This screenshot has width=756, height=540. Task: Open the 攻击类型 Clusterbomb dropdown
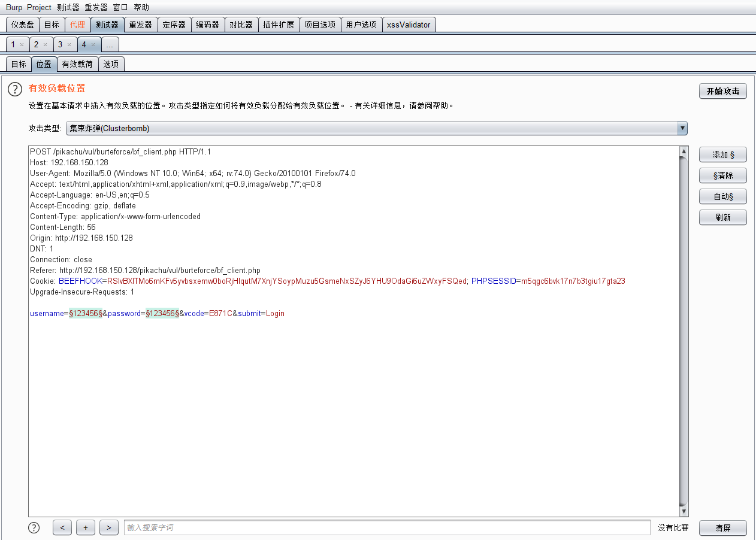[376, 128]
